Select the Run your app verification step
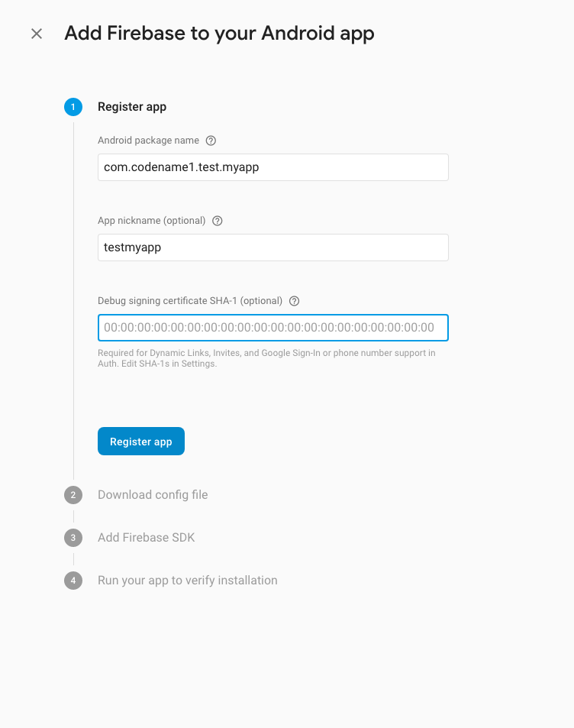This screenshot has height=728, width=574. [x=187, y=581]
